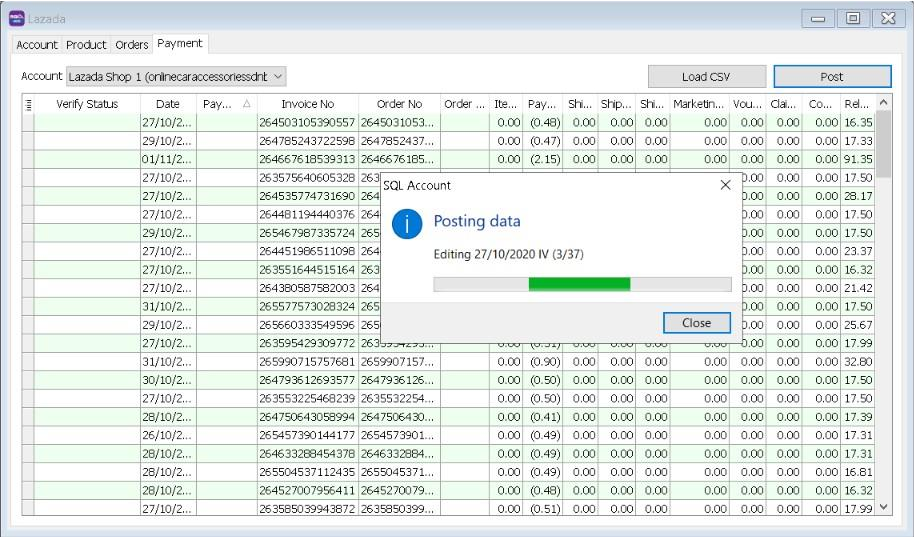914x537 pixels.
Task: Close the SQL Account dialog with X
Action: point(726,185)
